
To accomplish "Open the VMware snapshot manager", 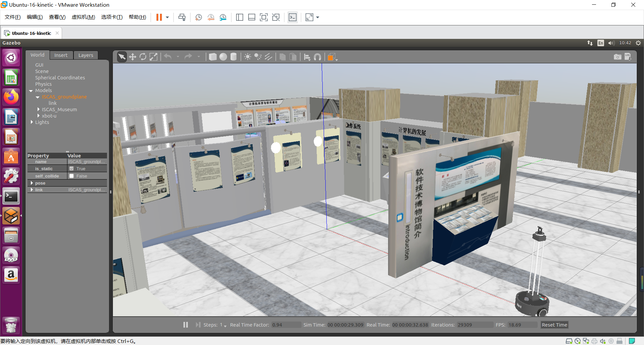I will [223, 17].
